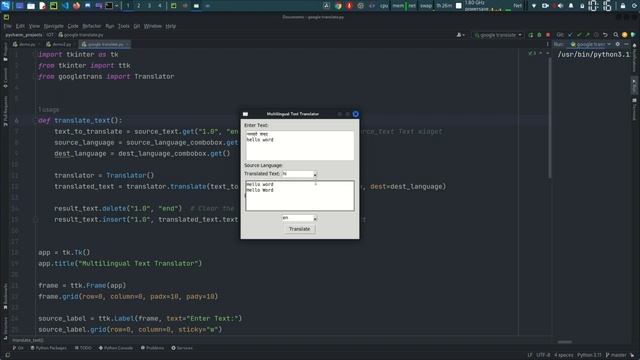Click the Git push arrow icon

(x=587, y=35)
